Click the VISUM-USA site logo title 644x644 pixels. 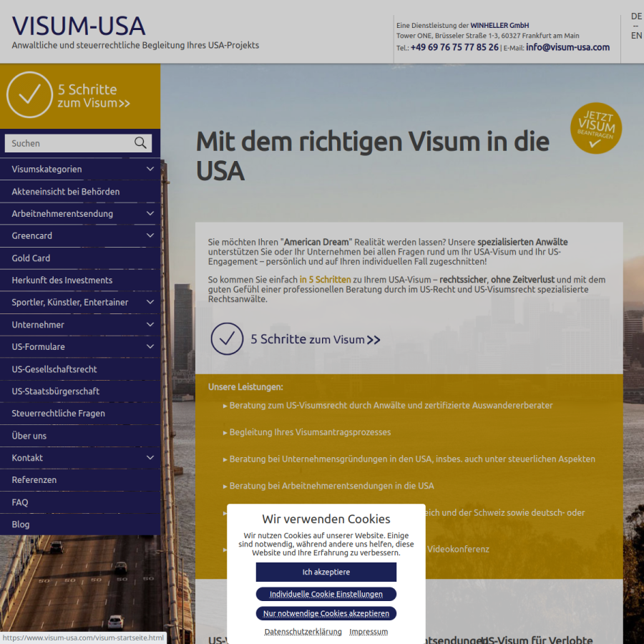tap(79, 26)
